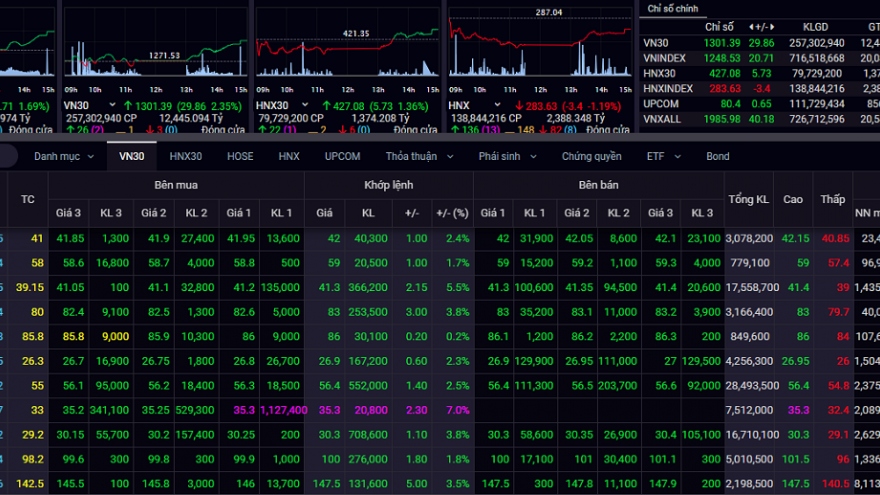Click matched volume 708,600 cell

click(368, 435)
